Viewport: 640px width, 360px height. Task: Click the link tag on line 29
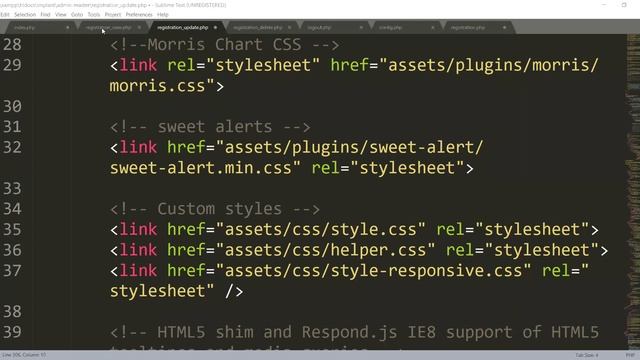(x=138, y=65)
